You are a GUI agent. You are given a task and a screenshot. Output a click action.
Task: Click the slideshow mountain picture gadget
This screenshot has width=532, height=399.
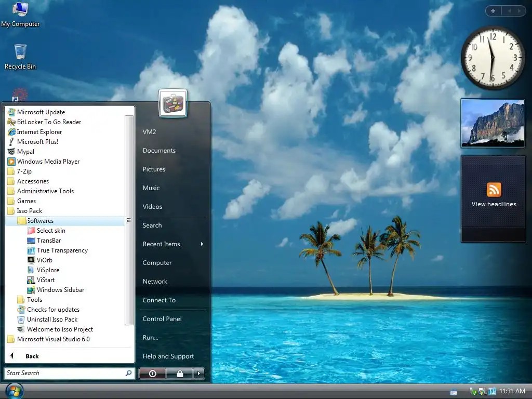point(493,123)
